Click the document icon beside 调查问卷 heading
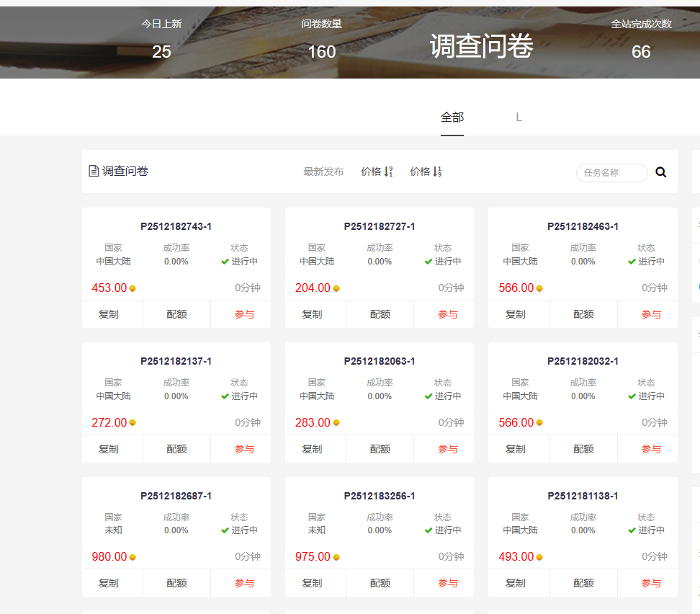 coord(93,170)
